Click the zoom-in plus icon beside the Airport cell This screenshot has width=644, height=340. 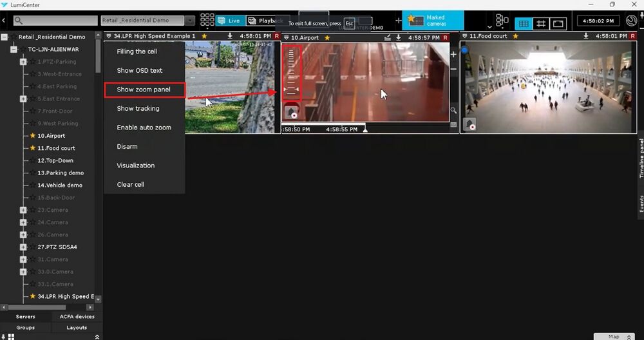point(453,54)
